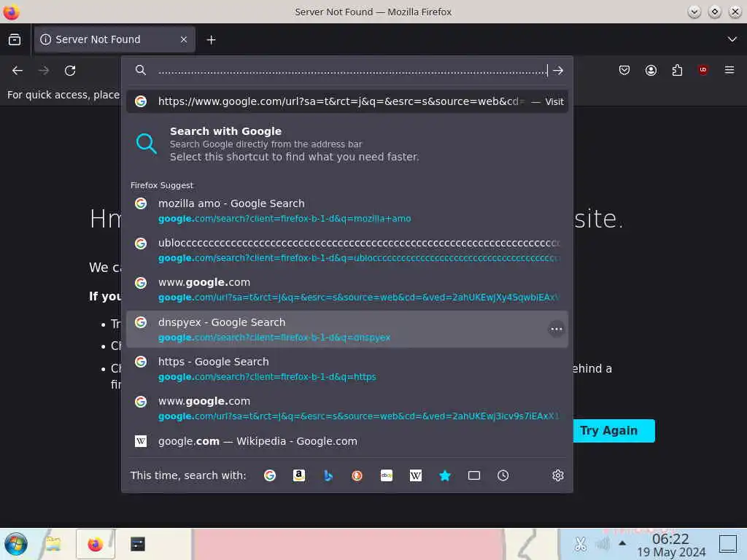The image size is (747, 560).
Task: Focus the address bar text field
Action: tap(352, 71)
